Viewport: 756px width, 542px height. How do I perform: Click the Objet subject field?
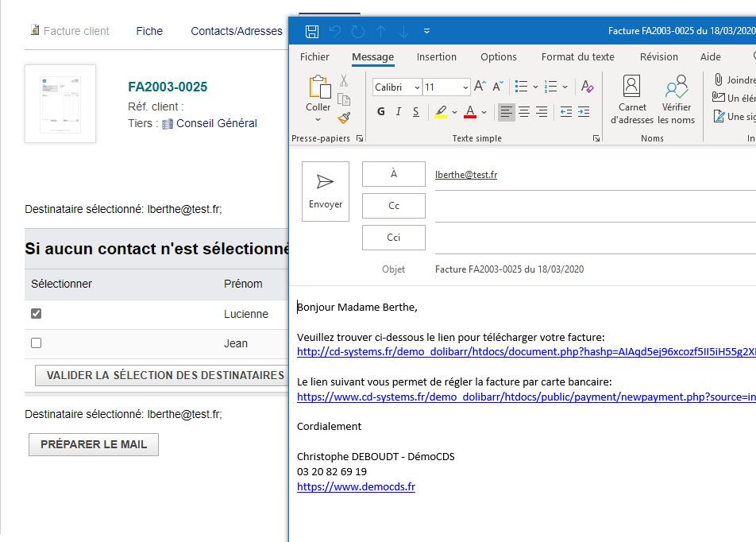[x=596, y=269]
